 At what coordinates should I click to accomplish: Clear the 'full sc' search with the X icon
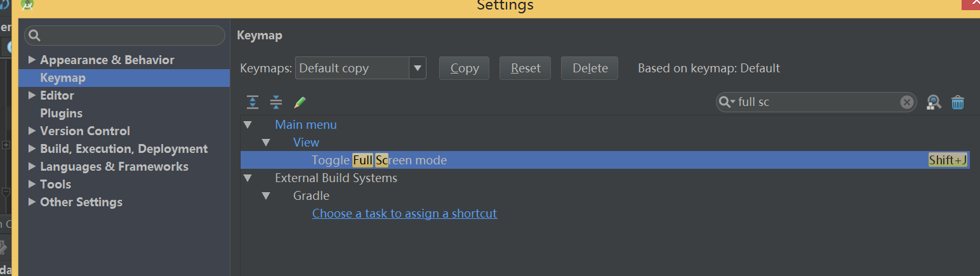click(907, 102)
